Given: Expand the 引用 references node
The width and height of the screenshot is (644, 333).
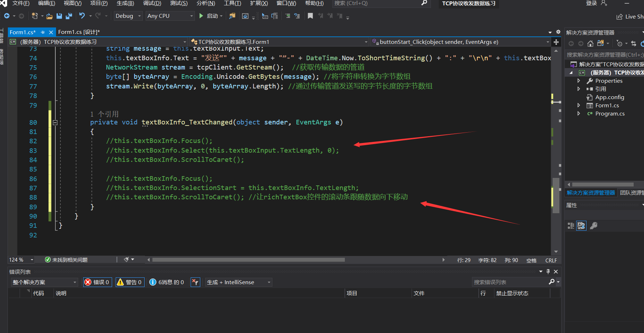Looking at the screenshot, I should pos(579,89).
